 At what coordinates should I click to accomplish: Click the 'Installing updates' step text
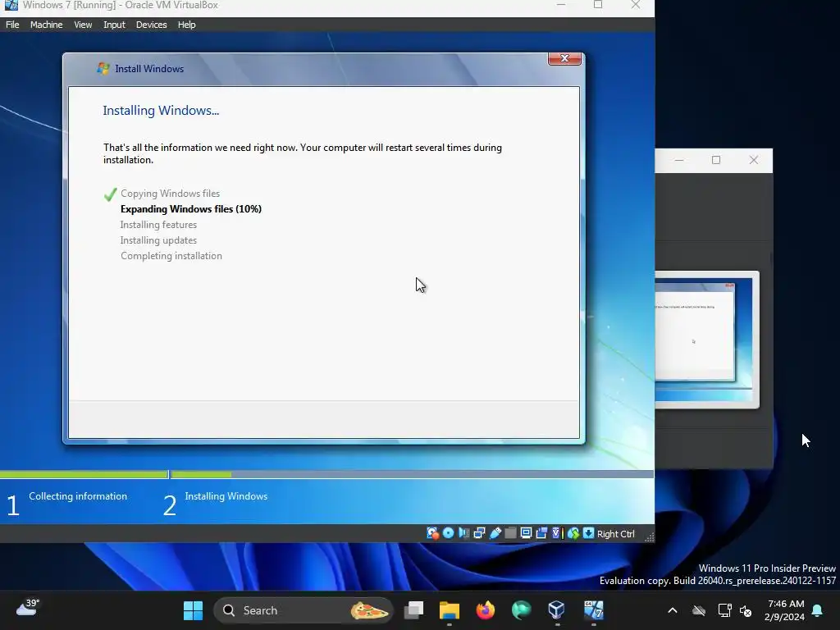point(158,240)
